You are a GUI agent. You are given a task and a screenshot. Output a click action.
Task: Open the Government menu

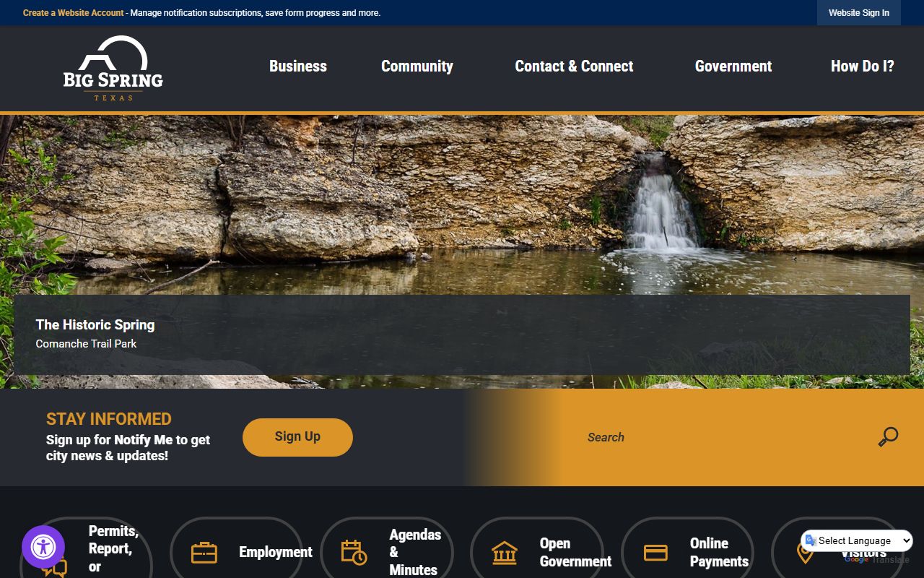point(733,66)
